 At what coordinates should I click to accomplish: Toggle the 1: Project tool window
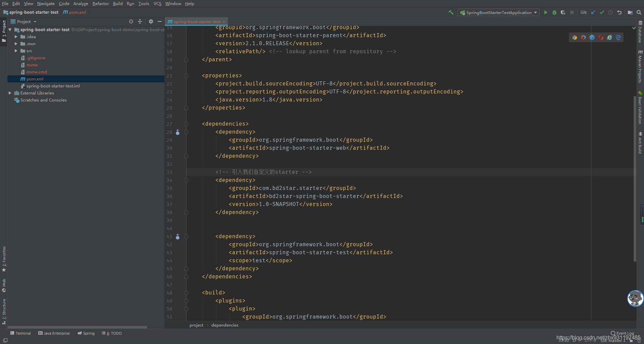point(4,31)
